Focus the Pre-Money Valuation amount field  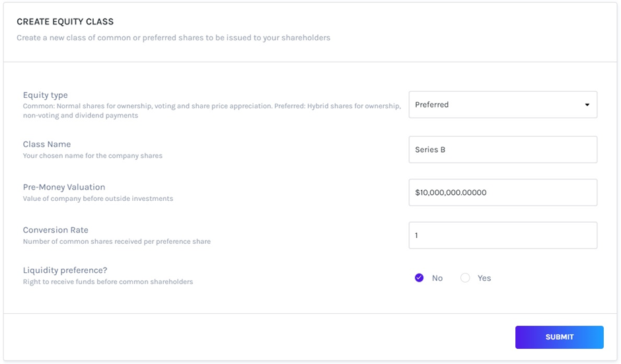[x=502, y=192]
